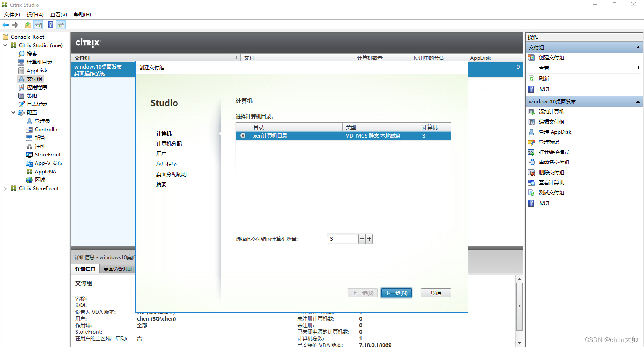Image resolution: width=644 pixels, height=347 pixels.
Task: Switch to the 详细信息 tab
Action: (85, 269)
